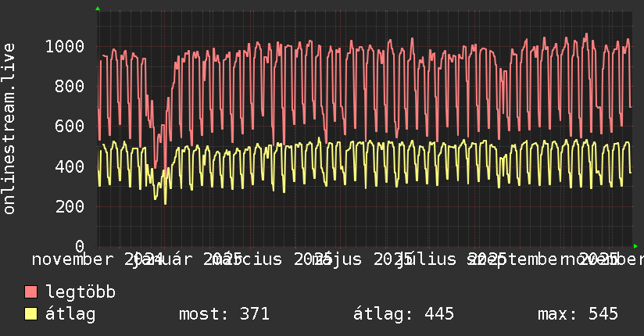Click the 800 y-axis tick label
644x336 pixels.
coord(69,86)
